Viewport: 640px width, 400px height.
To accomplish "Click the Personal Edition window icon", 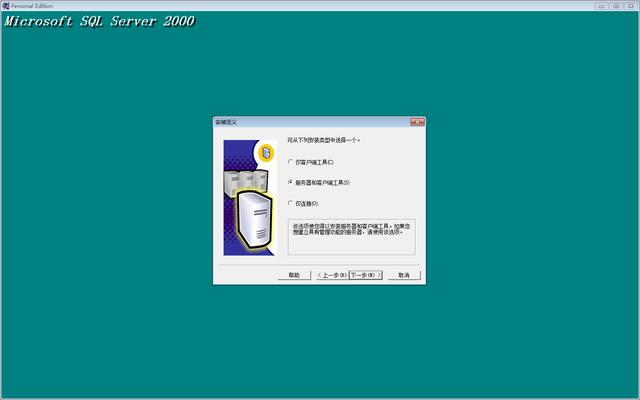I will 5,6.
